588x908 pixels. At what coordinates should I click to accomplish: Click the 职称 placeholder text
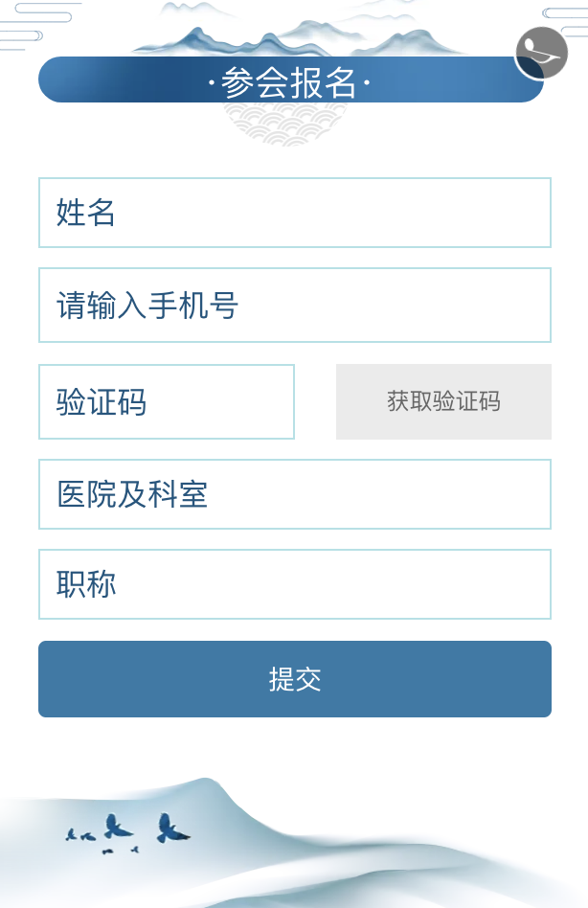(86, 584)
